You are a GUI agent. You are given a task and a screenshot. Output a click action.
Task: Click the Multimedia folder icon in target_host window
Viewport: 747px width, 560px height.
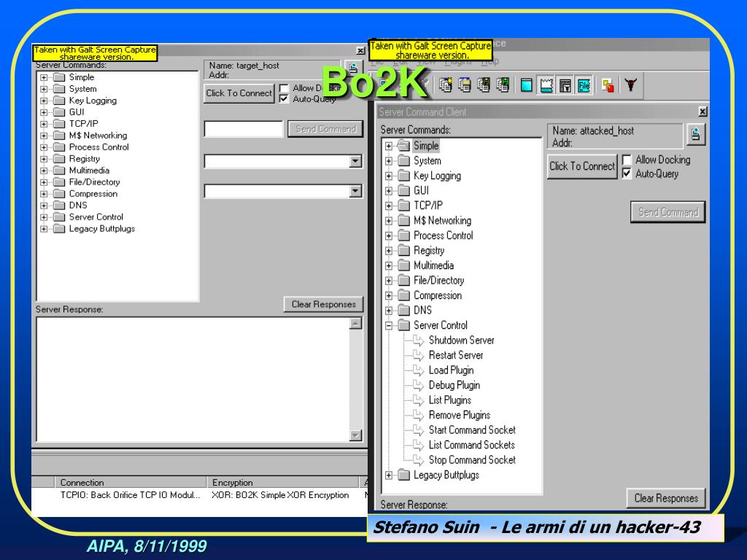tap(59, 171)
